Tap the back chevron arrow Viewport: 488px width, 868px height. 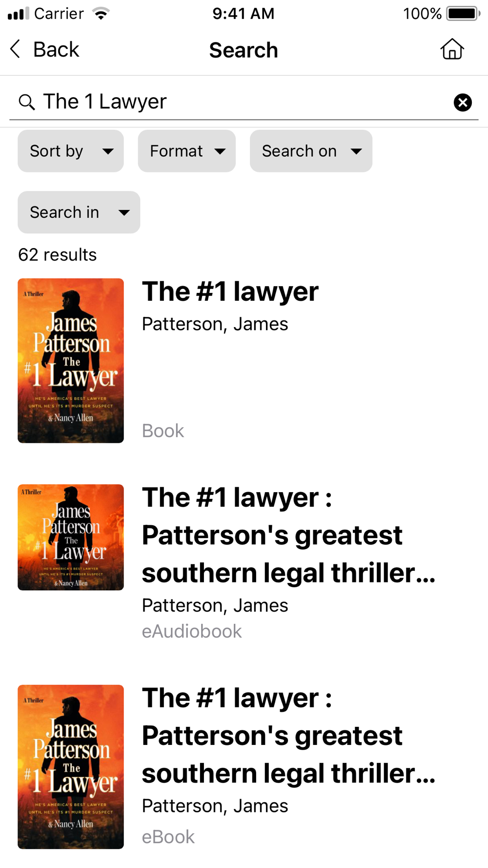16,49
